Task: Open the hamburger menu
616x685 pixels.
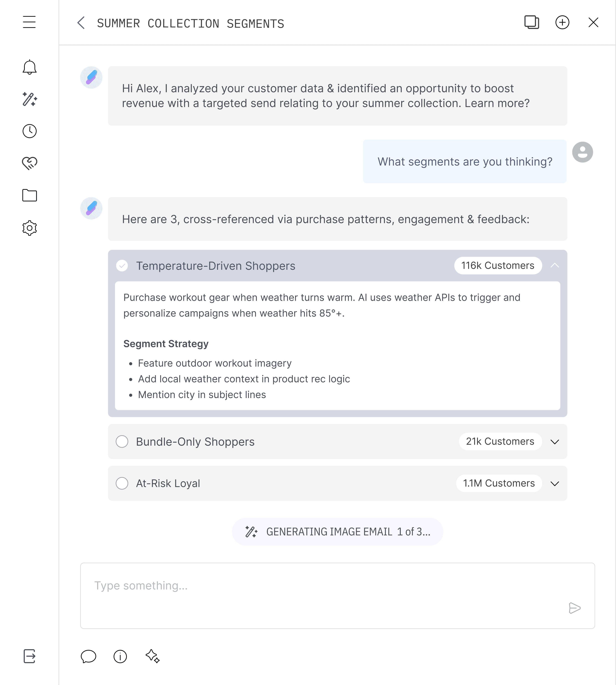Action: (x=29, y=22)
